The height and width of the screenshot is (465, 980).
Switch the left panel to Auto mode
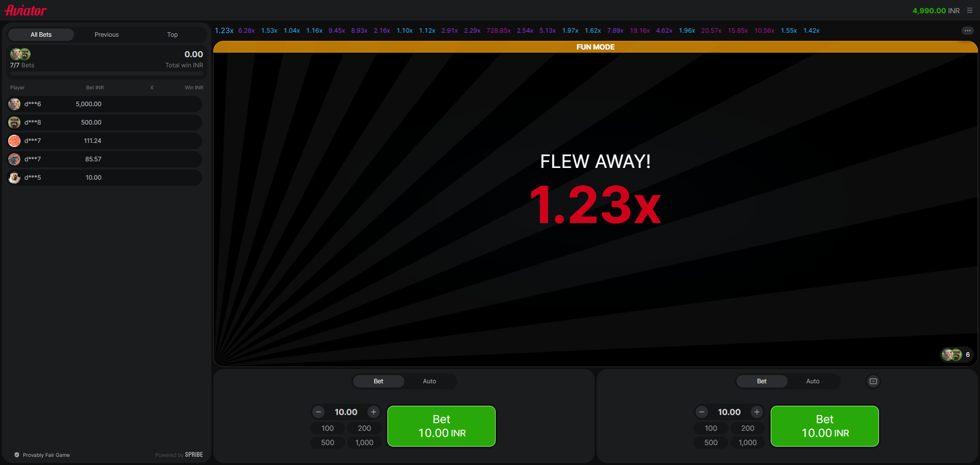429,381
